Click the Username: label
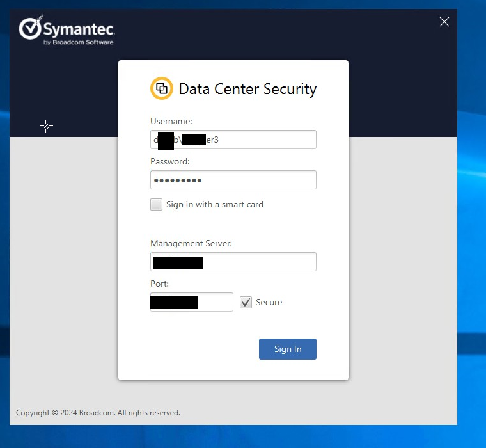The image size is (486, 448). [x=171, y=121]
